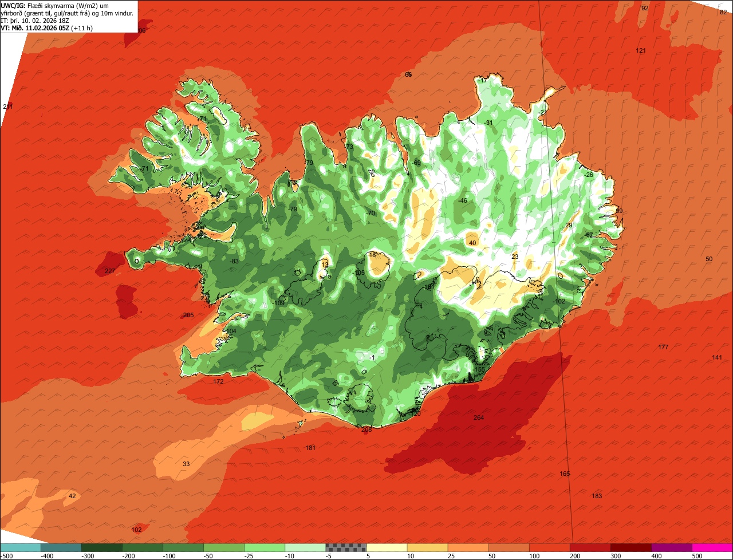Viewport: 733px width, 560px height.
Task: Click the 121 value in the northeast sea
Action: point(641,51)
